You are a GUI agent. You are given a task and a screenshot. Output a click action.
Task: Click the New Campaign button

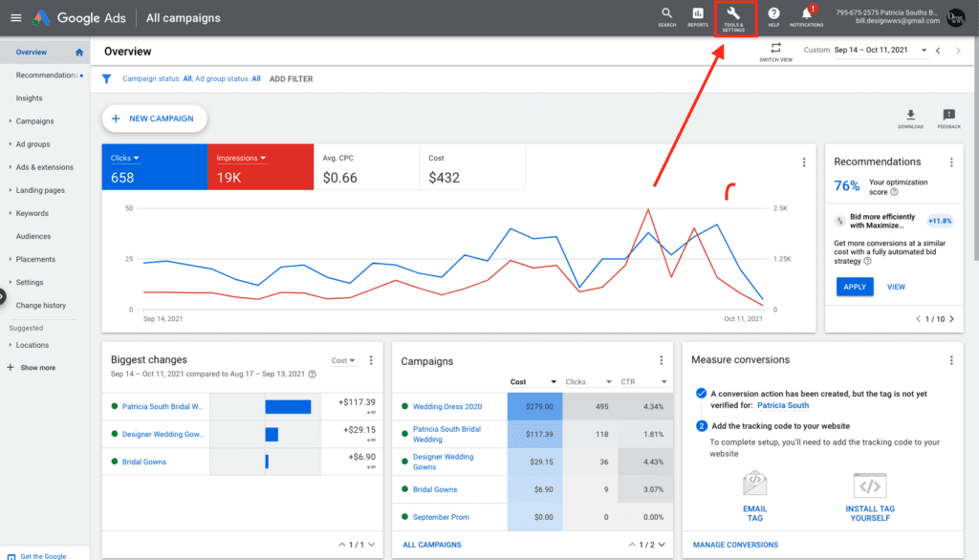tap(155, 118)
